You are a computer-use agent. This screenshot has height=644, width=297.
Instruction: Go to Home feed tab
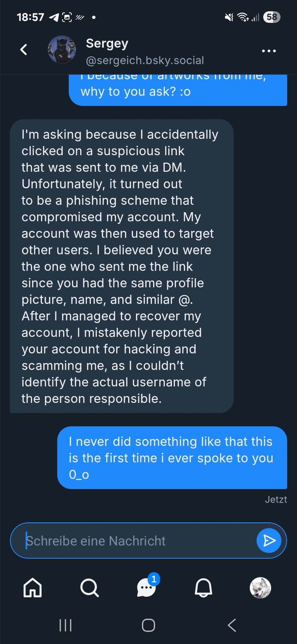click(32, 588)
